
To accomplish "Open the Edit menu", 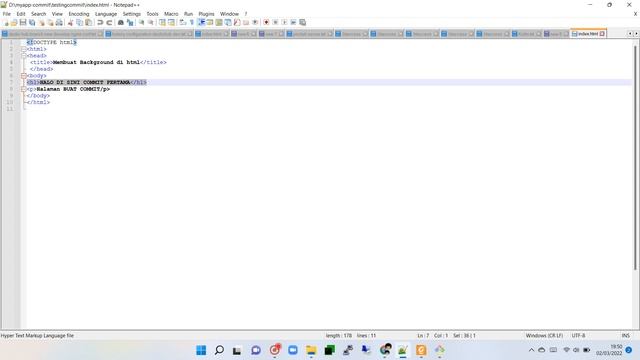I will 21,14.
